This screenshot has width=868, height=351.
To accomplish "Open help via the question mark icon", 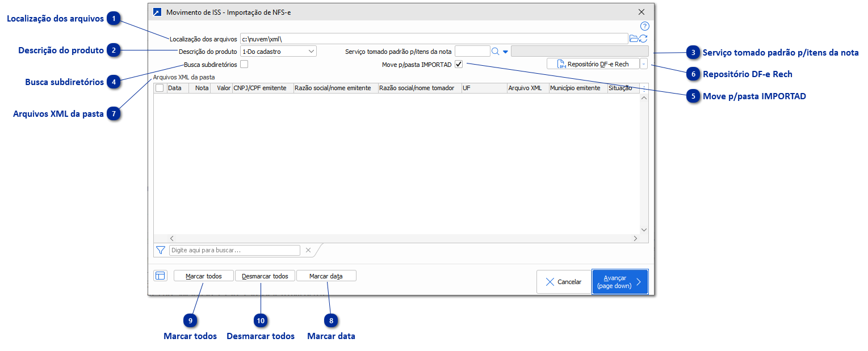I will click(x=644, y=26).
